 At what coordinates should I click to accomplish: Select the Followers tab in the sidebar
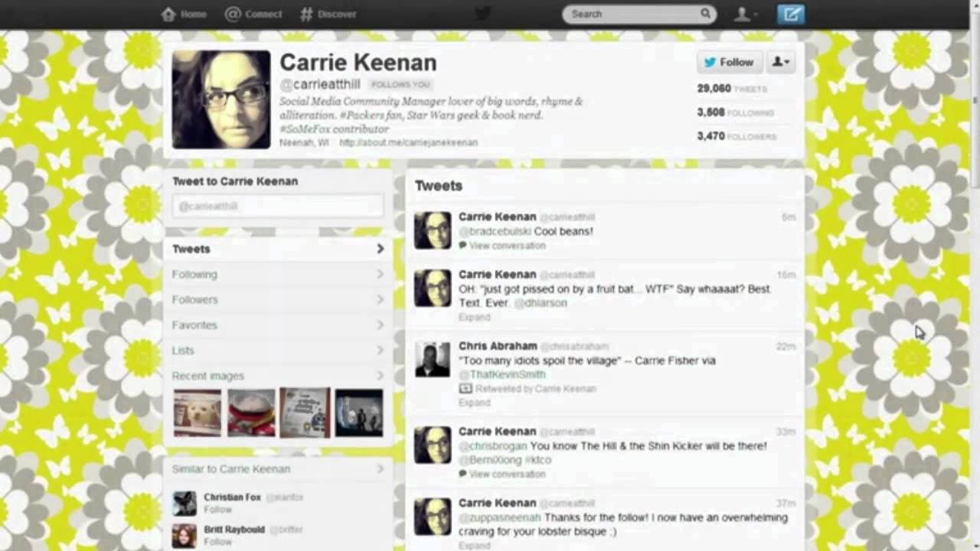tap(278, 299)
